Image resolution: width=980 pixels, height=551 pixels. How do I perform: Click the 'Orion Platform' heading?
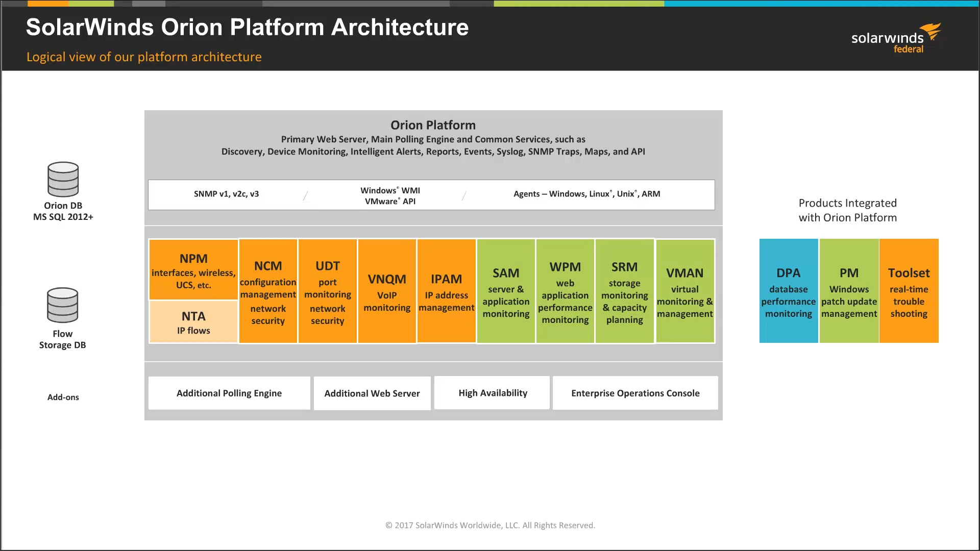click(x=433, y=125)
